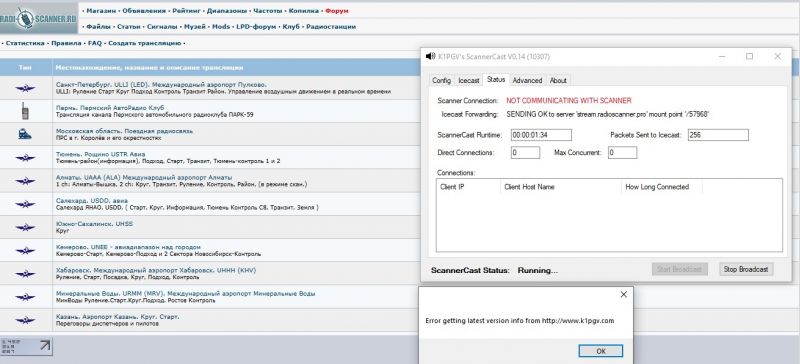Viewport: 800px width, 364px height.
Task: Click the airplane icon beside Алматы UAAA
Action: pos(25,181)
